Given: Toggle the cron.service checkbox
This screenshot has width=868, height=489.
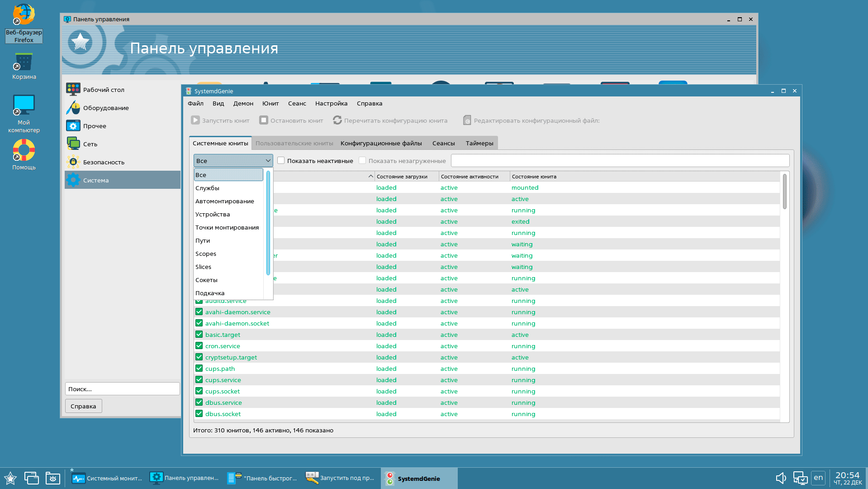Looking at the screenshot, I should tap(199, 346).
